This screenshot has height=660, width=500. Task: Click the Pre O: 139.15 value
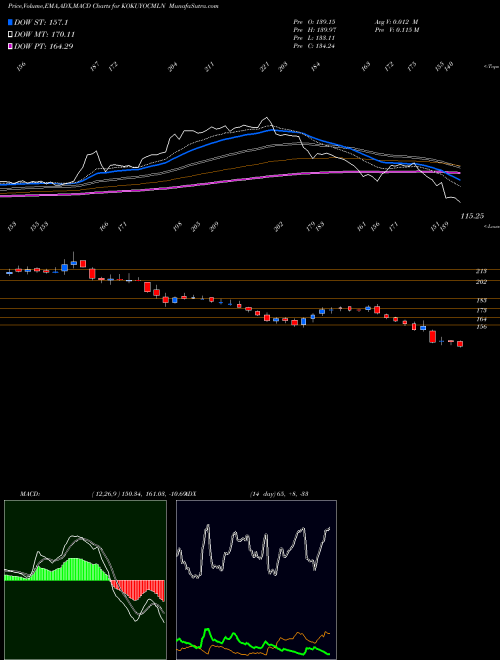point(314,22)
